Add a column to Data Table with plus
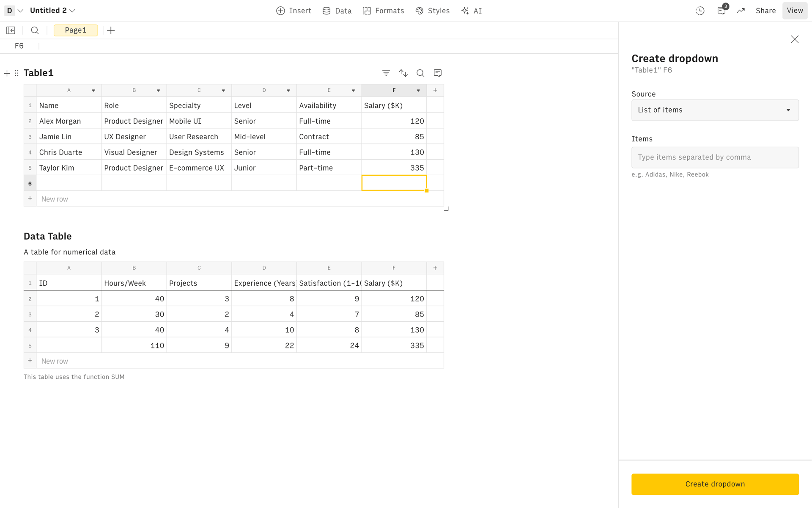 pyautogui.click(x=435, y=268)
